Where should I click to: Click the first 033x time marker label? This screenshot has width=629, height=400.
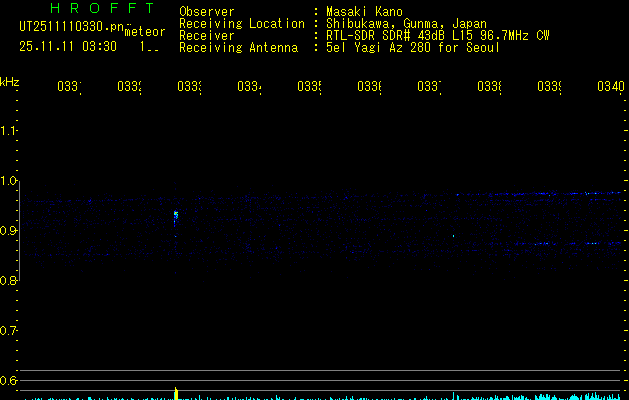[69, 86]
